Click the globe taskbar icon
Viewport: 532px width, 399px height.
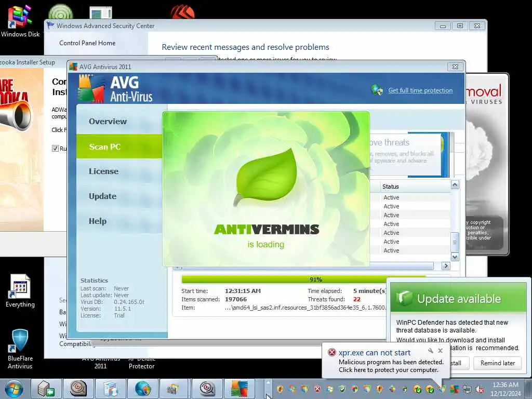point(142,389)
